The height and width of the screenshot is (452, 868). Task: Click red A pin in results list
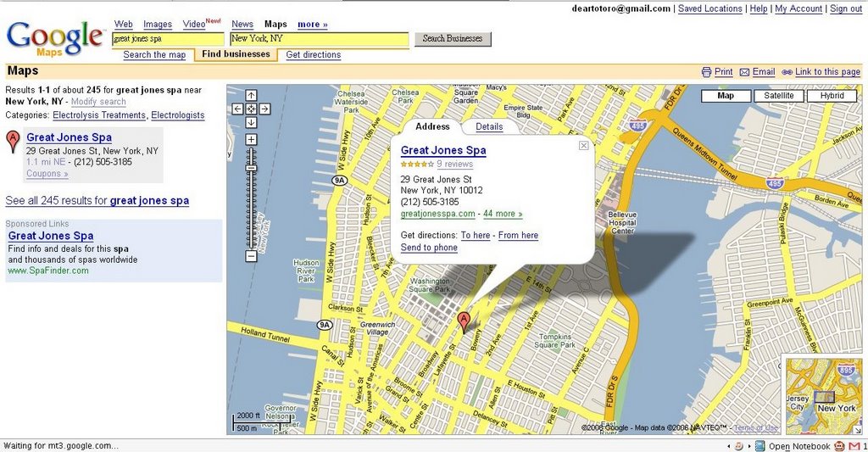pyautogui.click(x=13, y=142)
